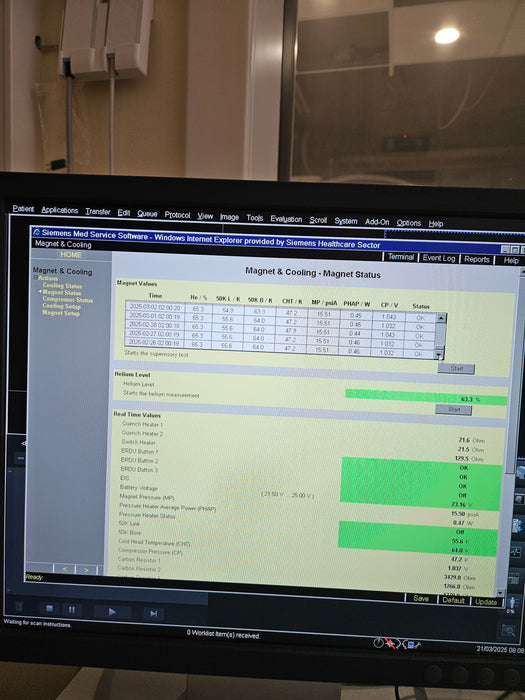Open the Transfer menu
Screen dimensions: 525x700
click(x=98, y=212)
